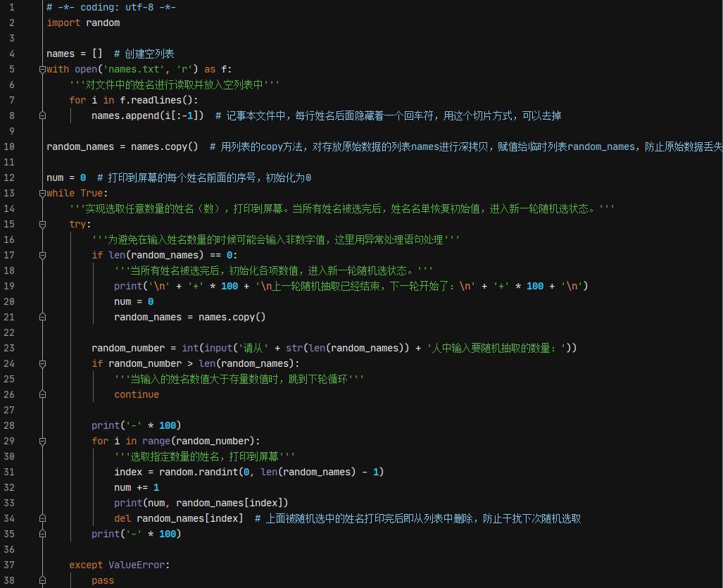Collapse the try block at line 15
The width and height of the screenshot is (723, 588).
tap(42, 224)
